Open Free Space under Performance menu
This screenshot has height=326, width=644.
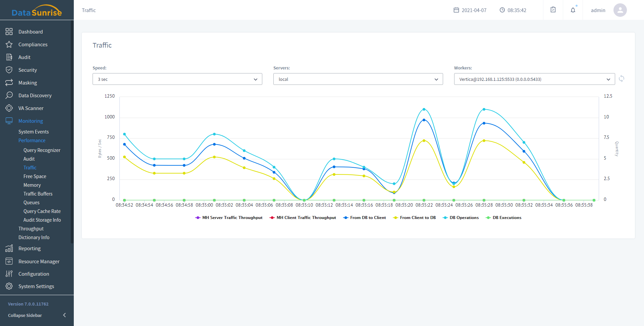click(x=35, y=176)
